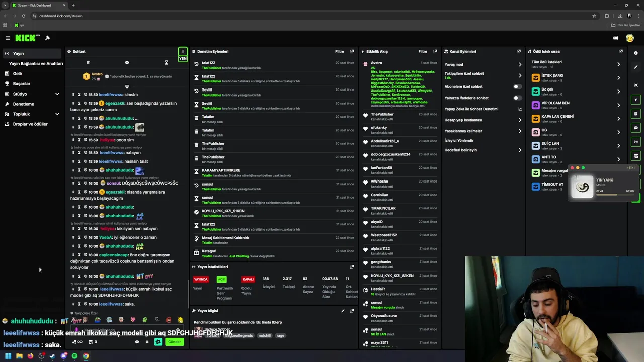Open the Sohbet panel three-dot menu
644x362 pixels.
coord(183,51)
